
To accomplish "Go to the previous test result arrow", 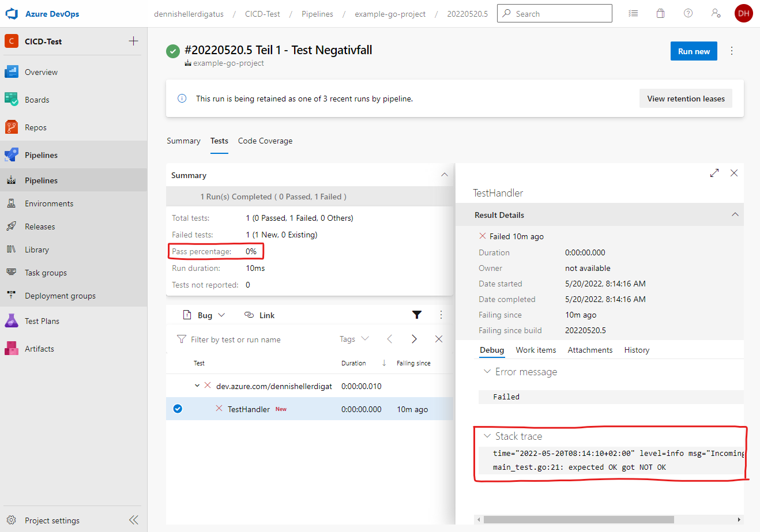I will point(390,339).
